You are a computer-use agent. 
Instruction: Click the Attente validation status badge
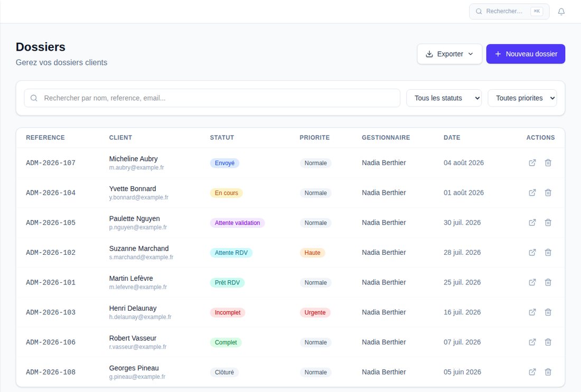click(237, 223)
